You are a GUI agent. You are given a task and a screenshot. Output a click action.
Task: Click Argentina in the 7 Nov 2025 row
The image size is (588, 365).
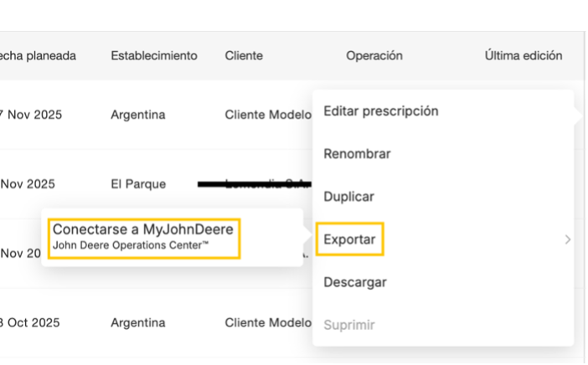tap(138, 115)
